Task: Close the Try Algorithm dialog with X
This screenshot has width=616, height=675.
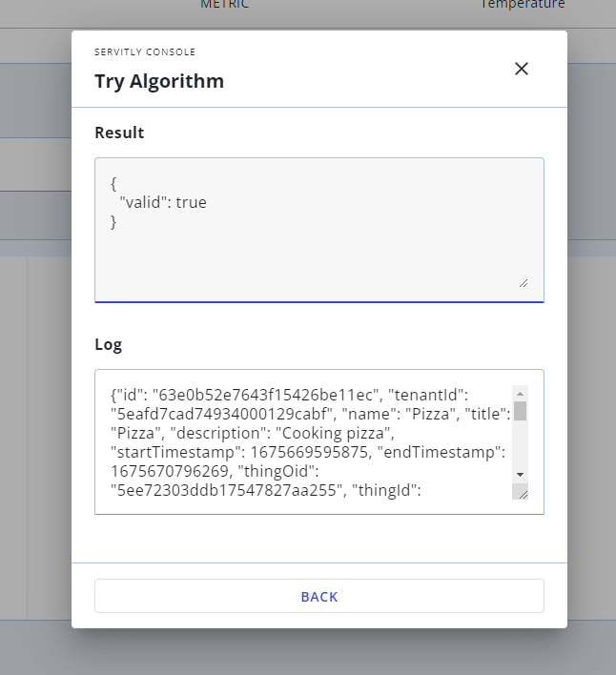Action: click(521, 69)
